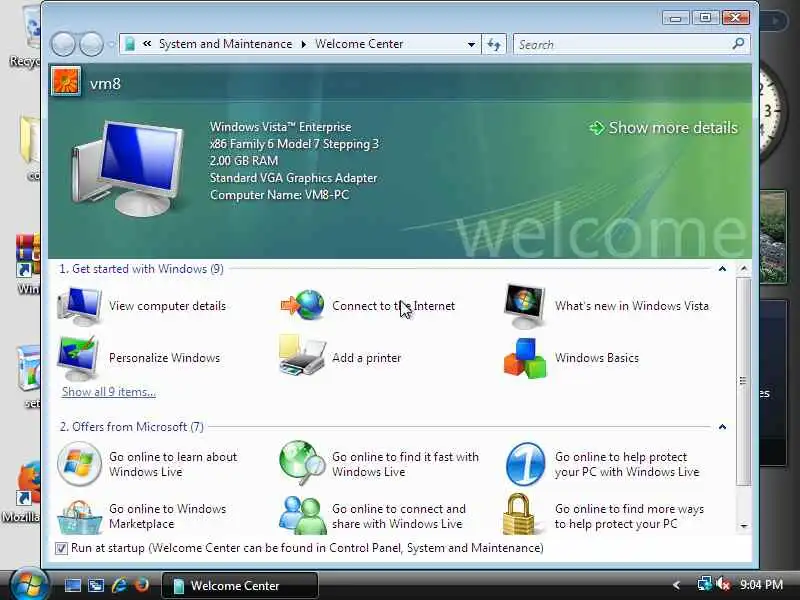Click the vm8 user account picture

[66, 82]
